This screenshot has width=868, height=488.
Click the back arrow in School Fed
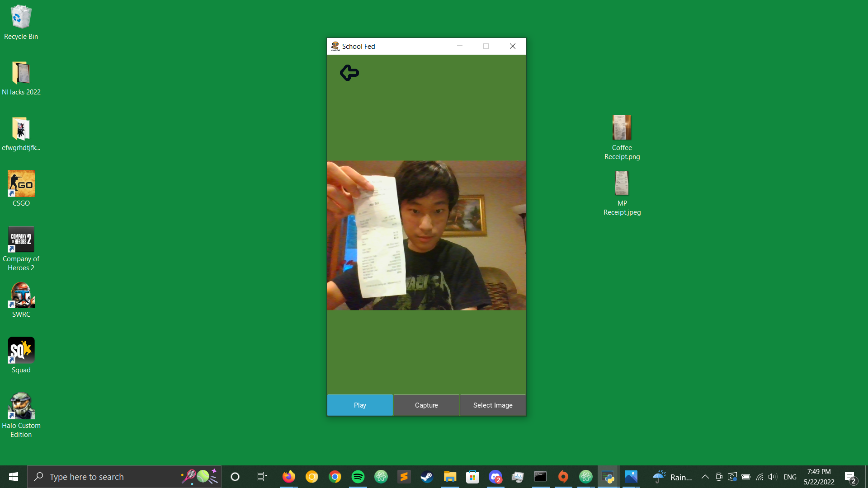pos(349,73)
